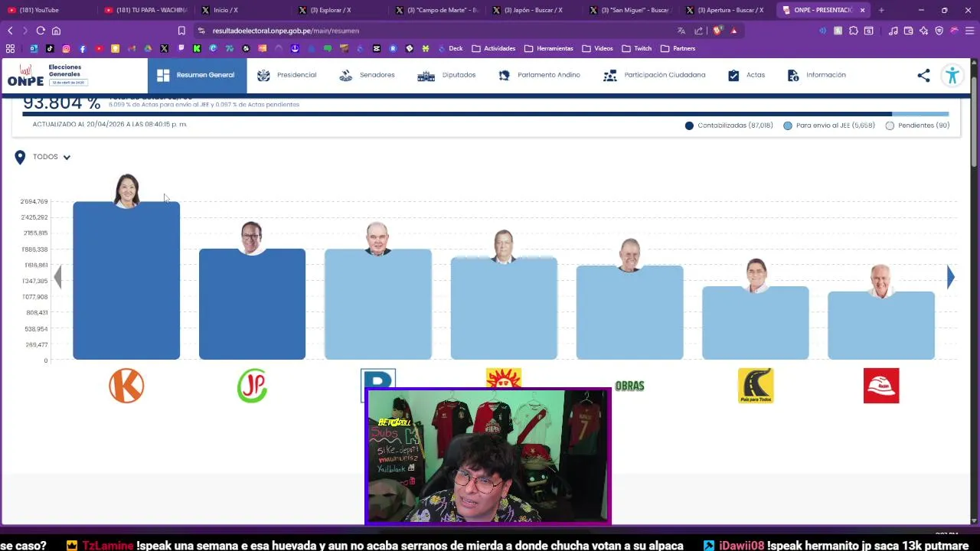980x551 pixels.
Task: Click the Contabilizadas legend dot
Action: coord(689,126)
